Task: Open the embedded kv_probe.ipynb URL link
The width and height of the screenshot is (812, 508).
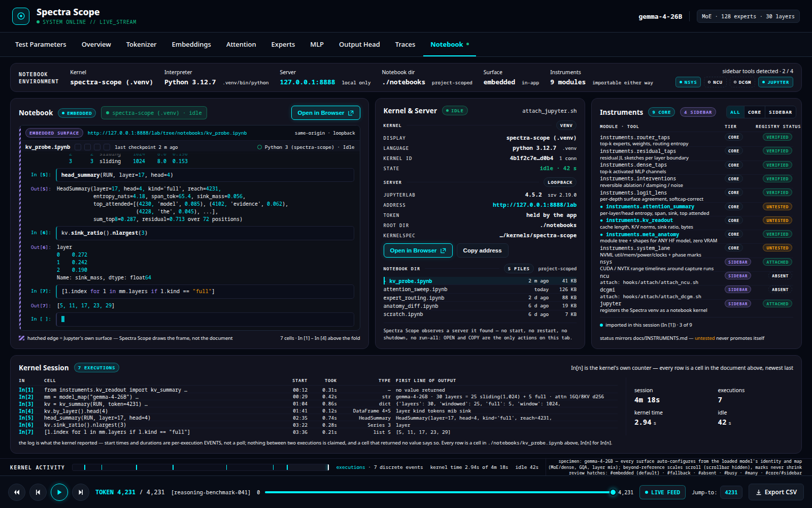Action: [167, 133]
